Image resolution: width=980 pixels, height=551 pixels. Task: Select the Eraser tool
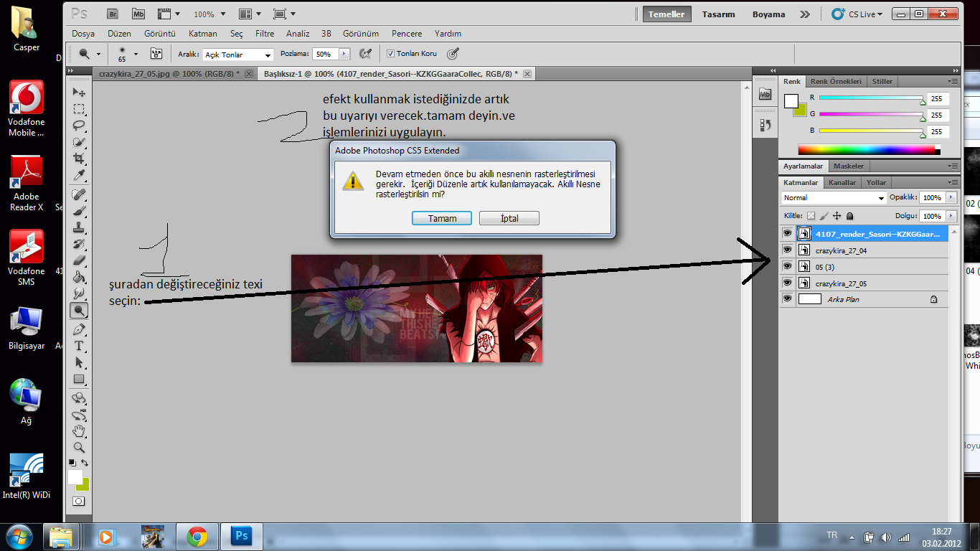79,260
